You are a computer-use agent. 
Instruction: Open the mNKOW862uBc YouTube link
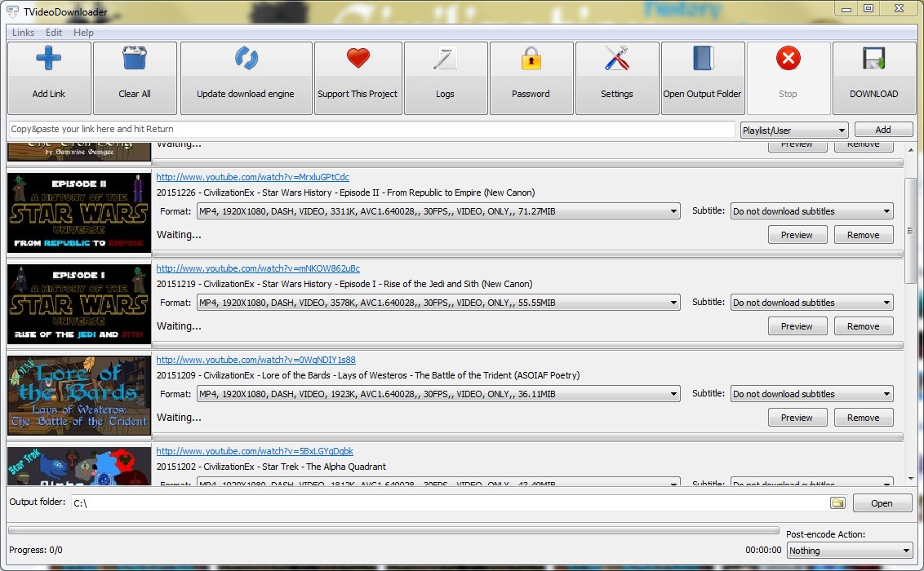point(258,268)
